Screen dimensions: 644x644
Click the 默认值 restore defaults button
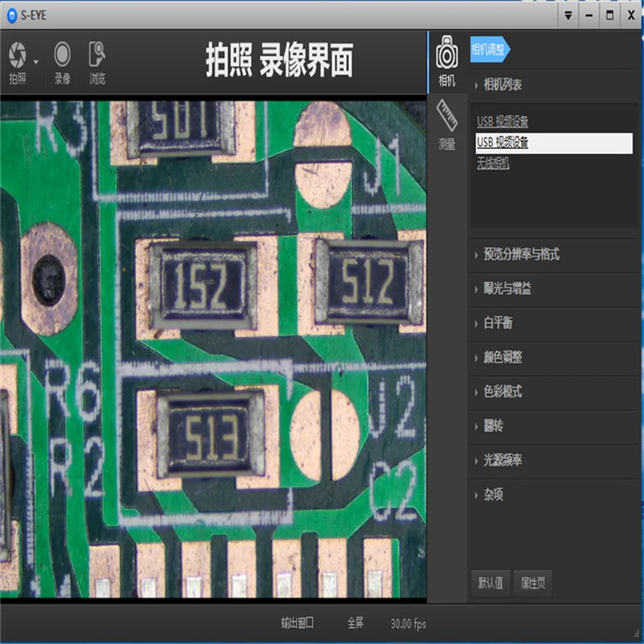coord(490,584)
